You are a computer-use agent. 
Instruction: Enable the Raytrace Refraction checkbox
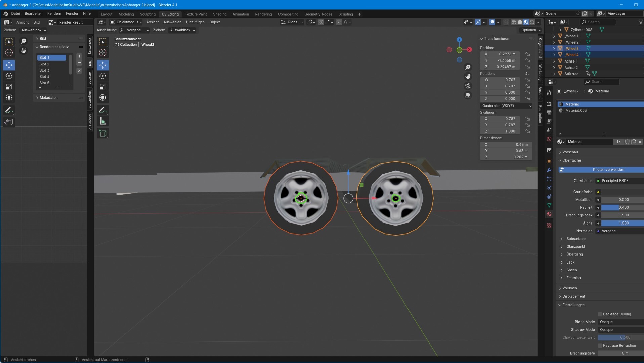600,345
